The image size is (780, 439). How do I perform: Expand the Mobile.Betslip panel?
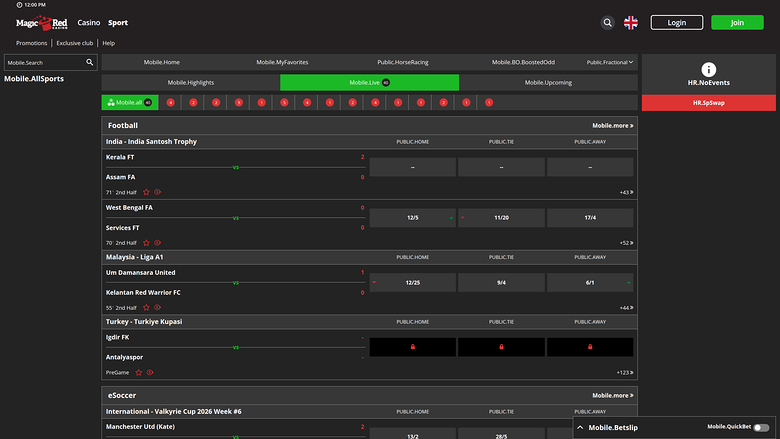[612, 427]
